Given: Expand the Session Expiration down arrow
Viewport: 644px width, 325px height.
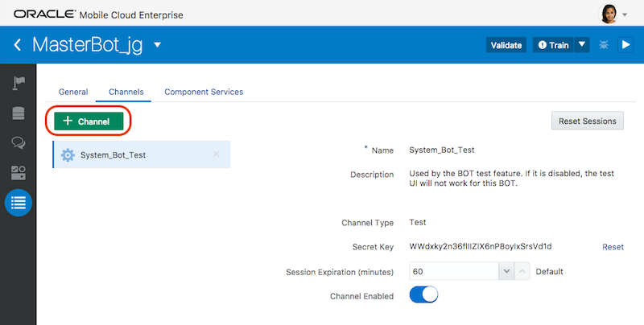Looking at the screenshot, I should pyautogui.click(x=507, y=272).
